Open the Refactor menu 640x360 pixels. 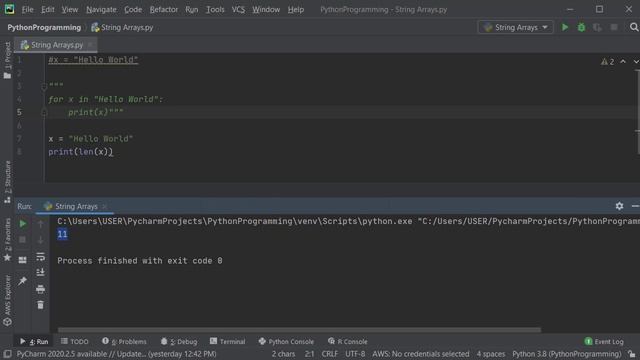(x=164, y=9)
